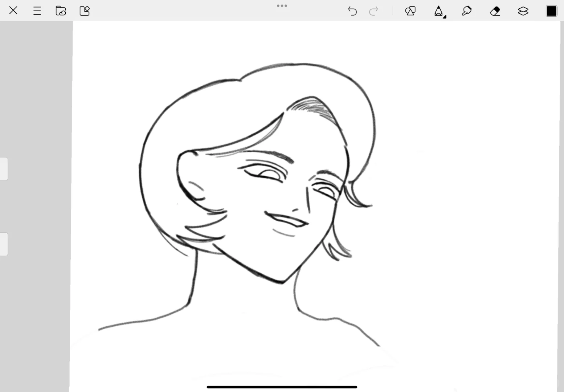Close the drawing with the X icon
The image size is (564, 392).
coord(13,11)
